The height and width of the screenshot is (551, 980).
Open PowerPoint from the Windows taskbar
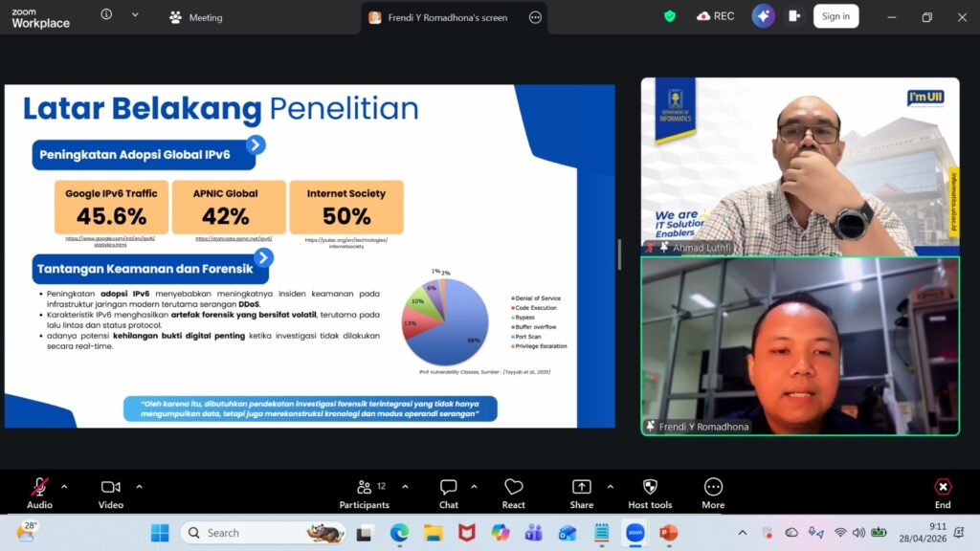click(x=668, y=533)
